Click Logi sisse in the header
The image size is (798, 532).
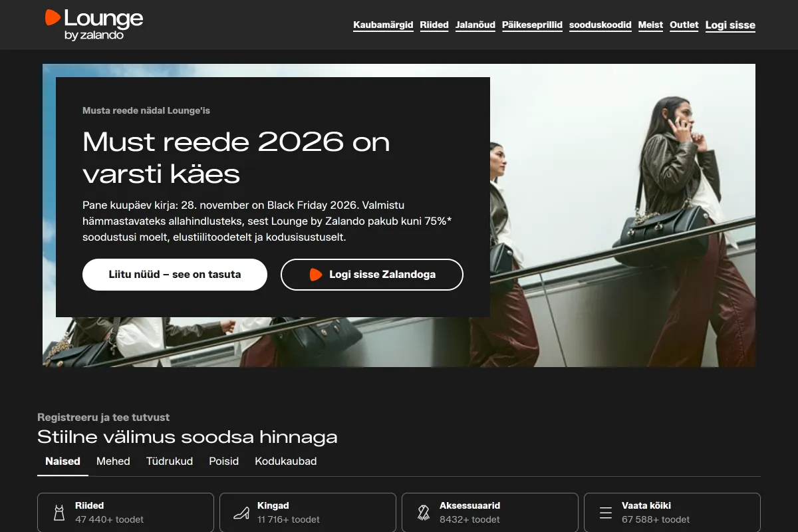coord(730,25)
